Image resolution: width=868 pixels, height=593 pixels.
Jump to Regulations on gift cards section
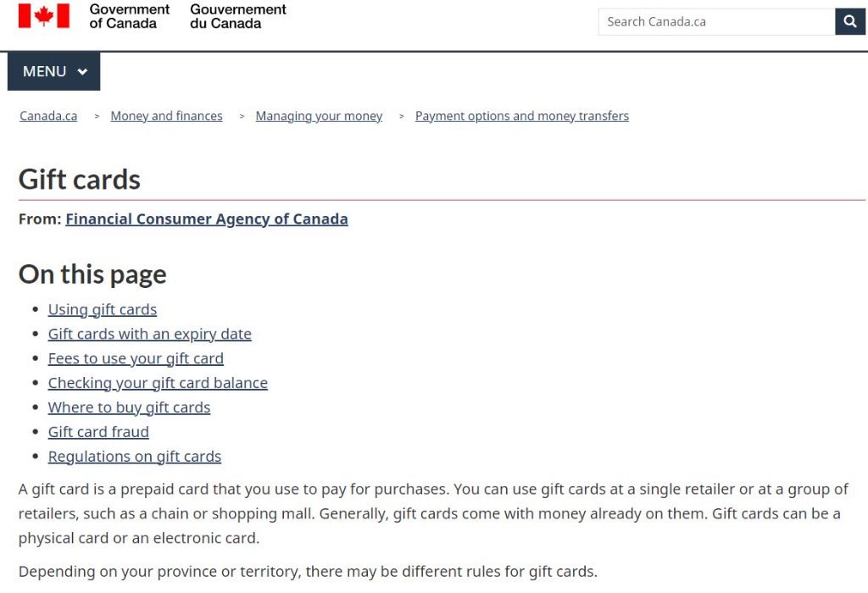pyautogui.click(x=135, y=457)
